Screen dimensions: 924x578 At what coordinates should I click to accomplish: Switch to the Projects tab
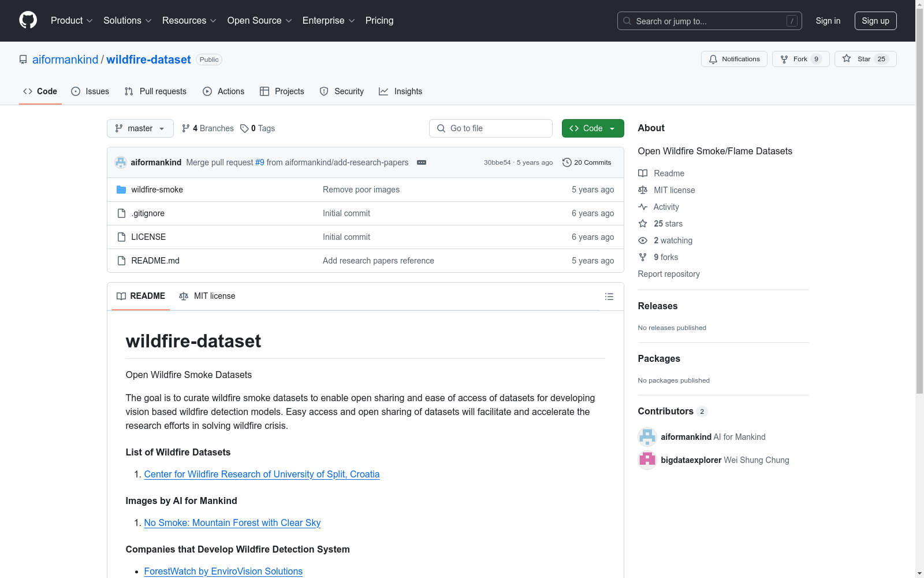(282, 91)
